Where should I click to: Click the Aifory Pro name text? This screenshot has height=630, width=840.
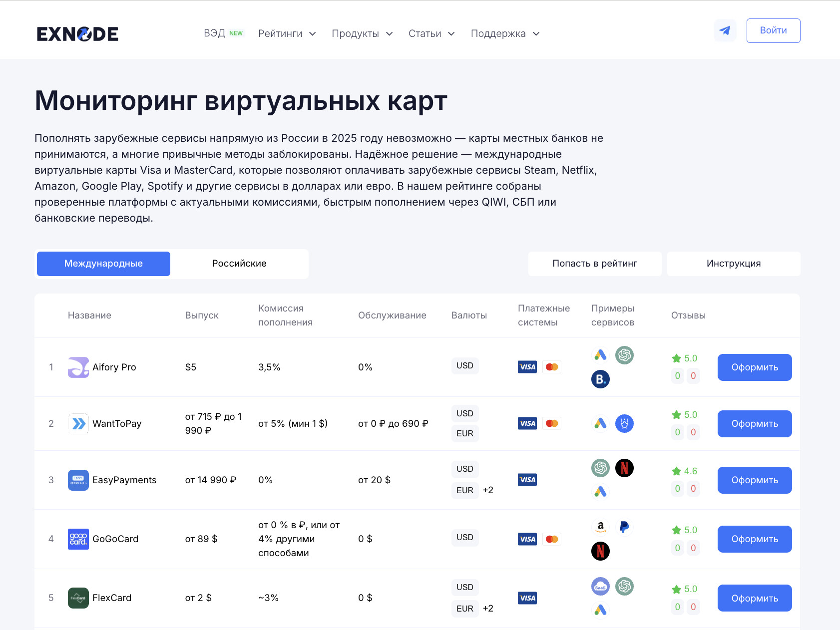114,367
